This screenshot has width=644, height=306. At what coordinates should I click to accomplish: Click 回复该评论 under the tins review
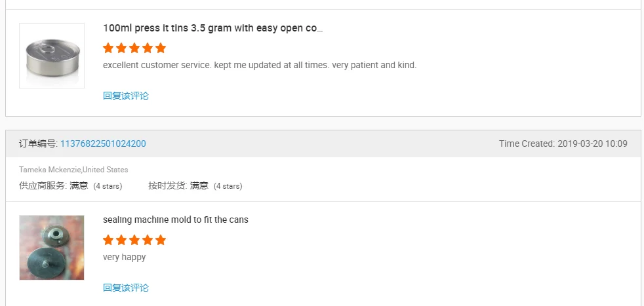126,96
